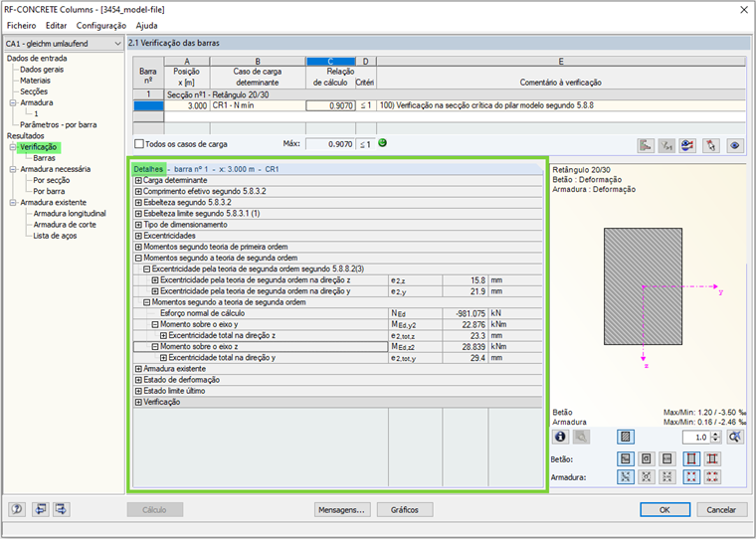
Task: Expand 'Carga determinante' details row
Action: tap(138, 180)
